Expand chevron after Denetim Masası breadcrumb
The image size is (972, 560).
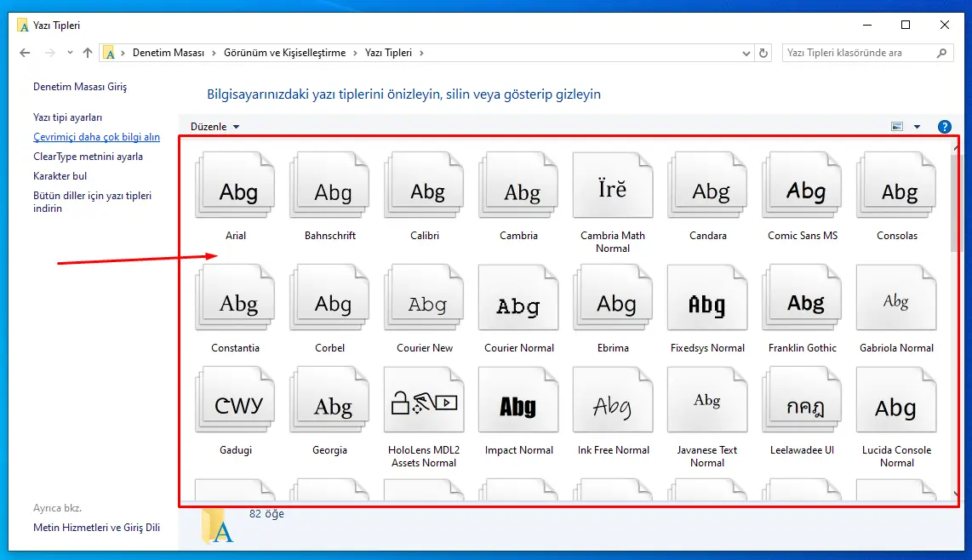(214, 53)
